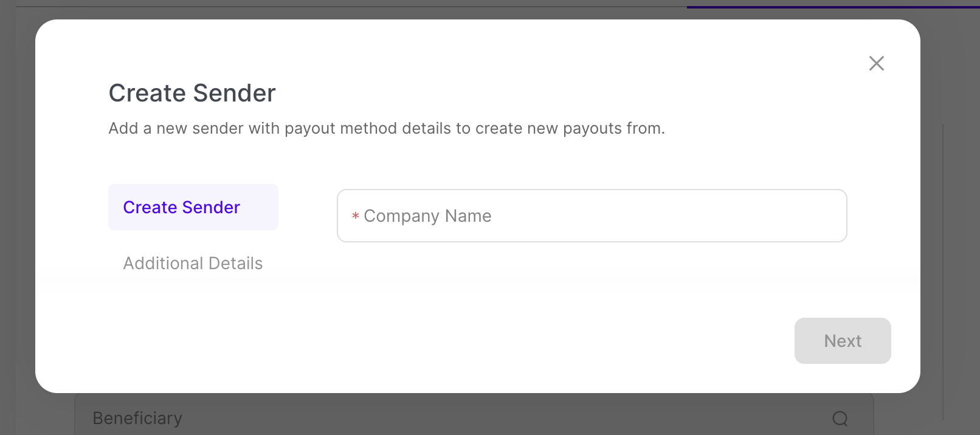Click the red required asterisk before Company Name
The width and height of the screenshot is (980, 435).
(x=356, y=216)
